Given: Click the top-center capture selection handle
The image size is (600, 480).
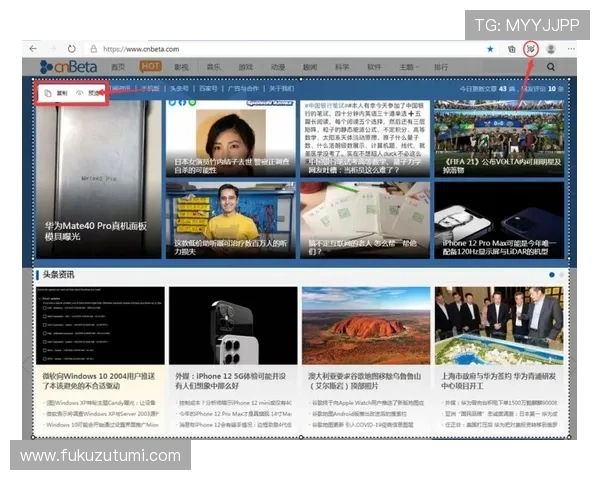Looking at the screenshot, I should point(301,79).
